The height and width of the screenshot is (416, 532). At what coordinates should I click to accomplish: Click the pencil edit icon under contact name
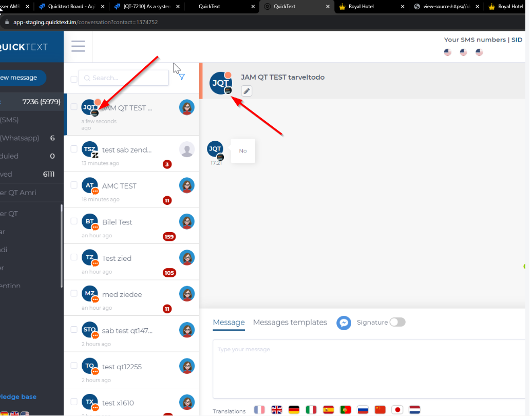(x=246, y=91)
